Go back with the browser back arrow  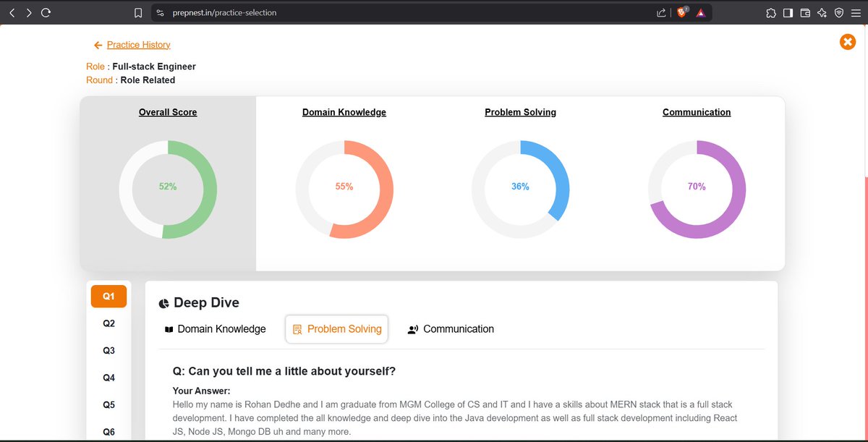coord(12,12)
